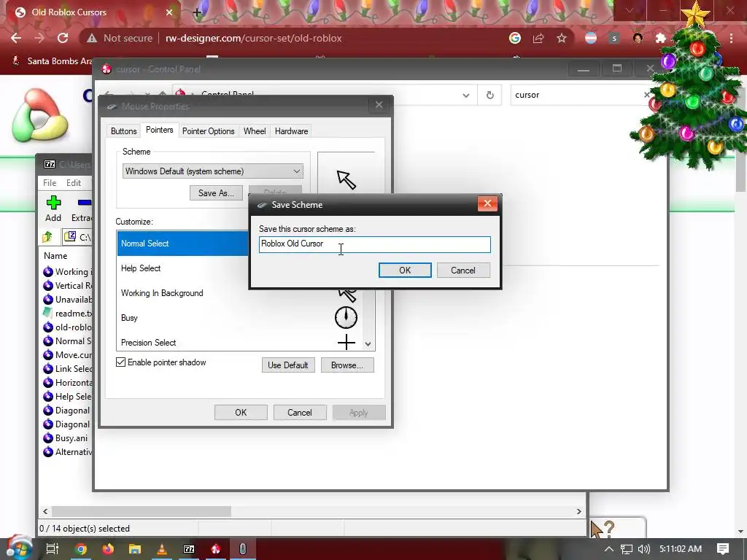Click the Name column header in 7-Zip
Viewport: 747px width, 560px height.
click(x=55, y=256)
